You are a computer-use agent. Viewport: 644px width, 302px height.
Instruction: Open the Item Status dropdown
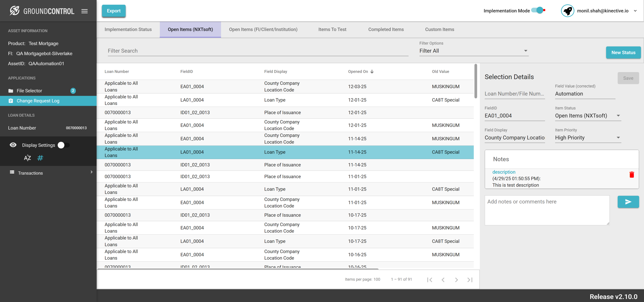[x=588, y=116]
